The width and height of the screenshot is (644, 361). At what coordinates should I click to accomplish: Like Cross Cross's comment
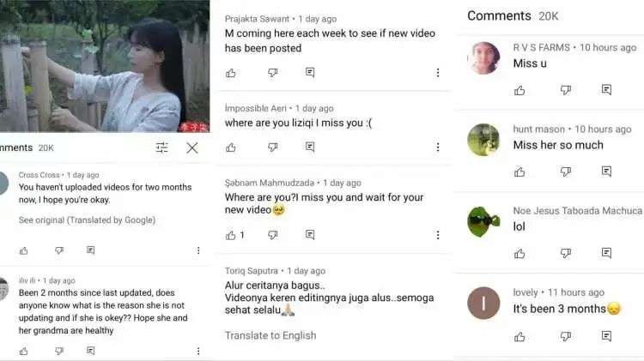(x=24, y=250)
